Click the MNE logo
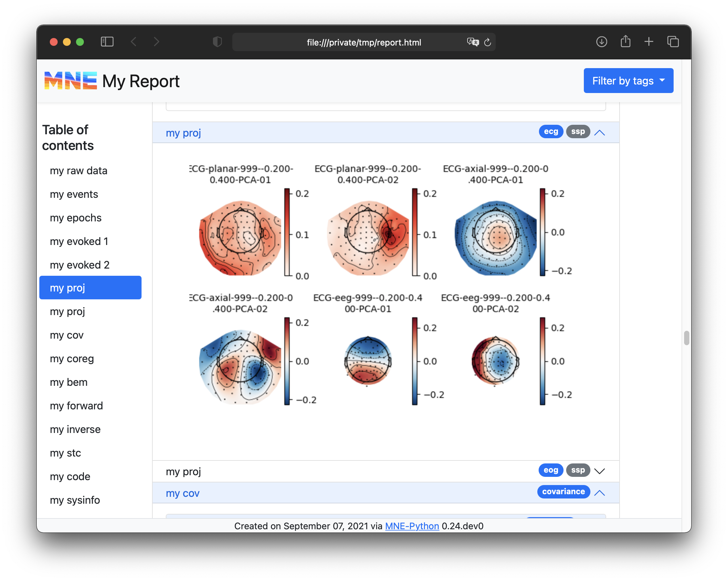This screenshot has width=728, height=581. pyautogui.click(x=70, y=81)
